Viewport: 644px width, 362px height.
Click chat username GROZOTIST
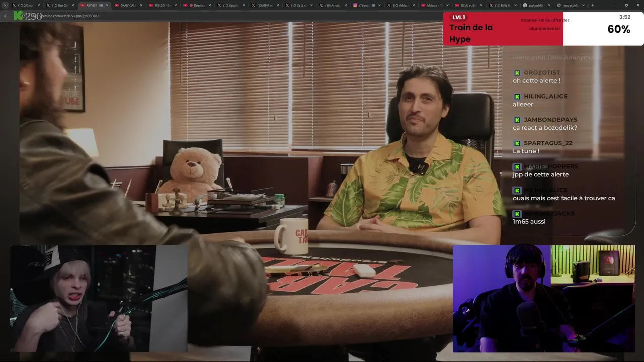pyautogui.click(x=542, y=72)
